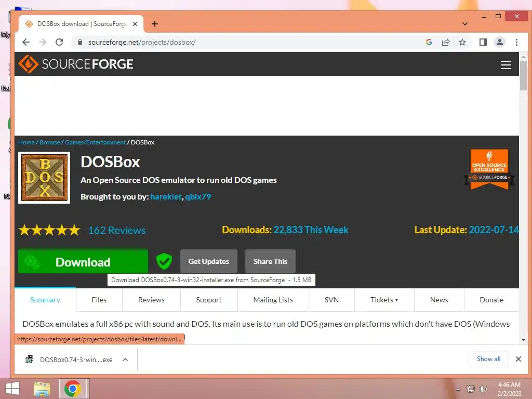The width and height of the screenshot is (532, 399).
Task: Open File Explorer from the taskbar
Action: [x=42, y=389]
